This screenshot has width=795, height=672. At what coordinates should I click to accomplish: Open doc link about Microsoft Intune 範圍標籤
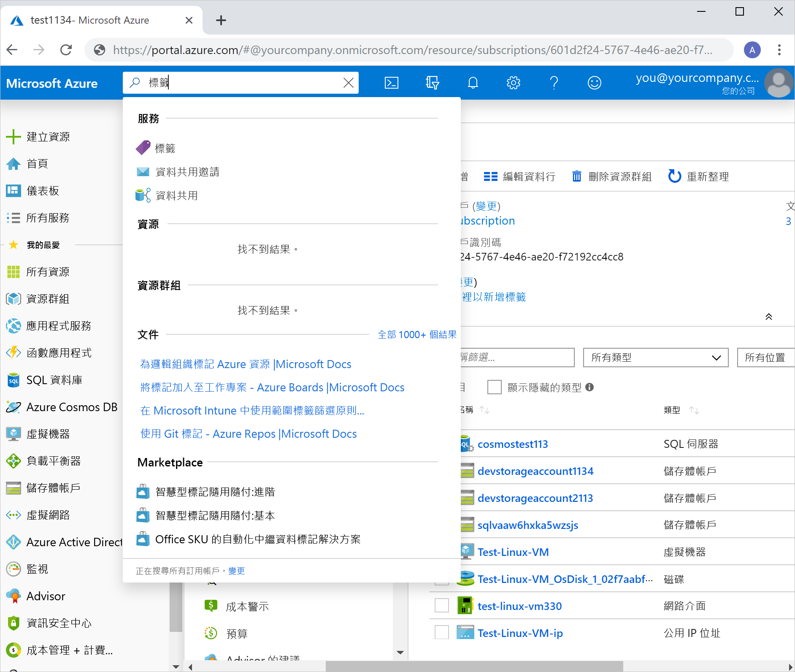(x=252, y=410)
